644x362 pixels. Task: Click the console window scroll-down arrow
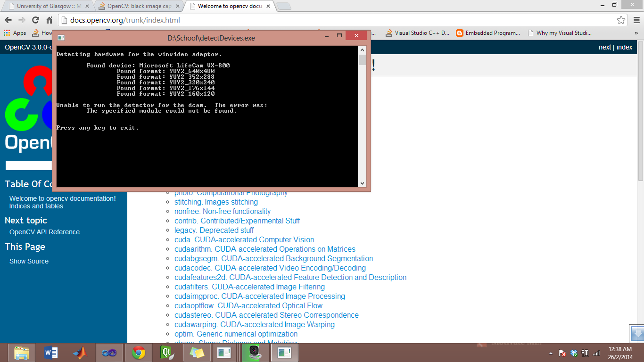(x=363, y=183)
